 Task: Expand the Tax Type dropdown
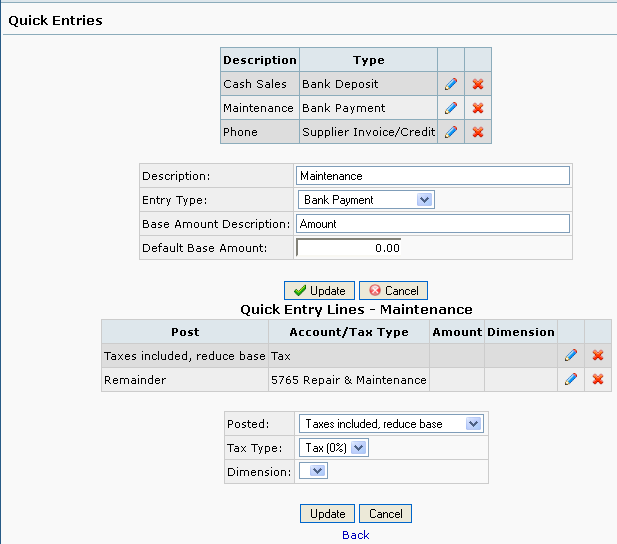(334, 448)
